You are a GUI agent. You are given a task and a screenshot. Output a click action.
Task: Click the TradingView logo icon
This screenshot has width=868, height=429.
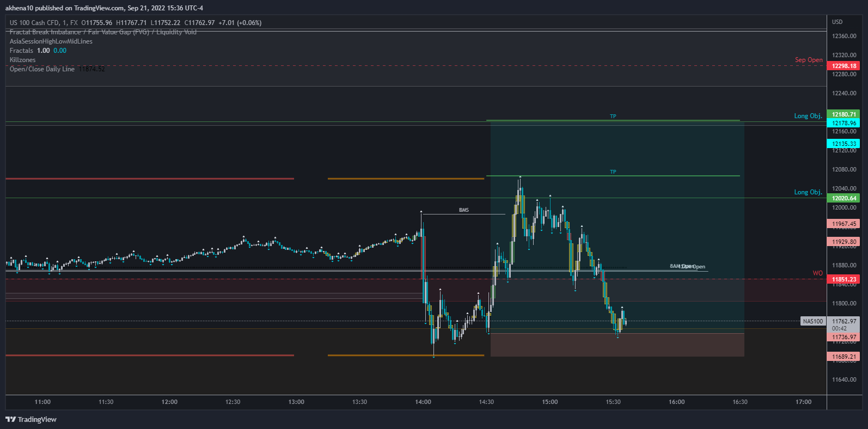click(10, 419)
